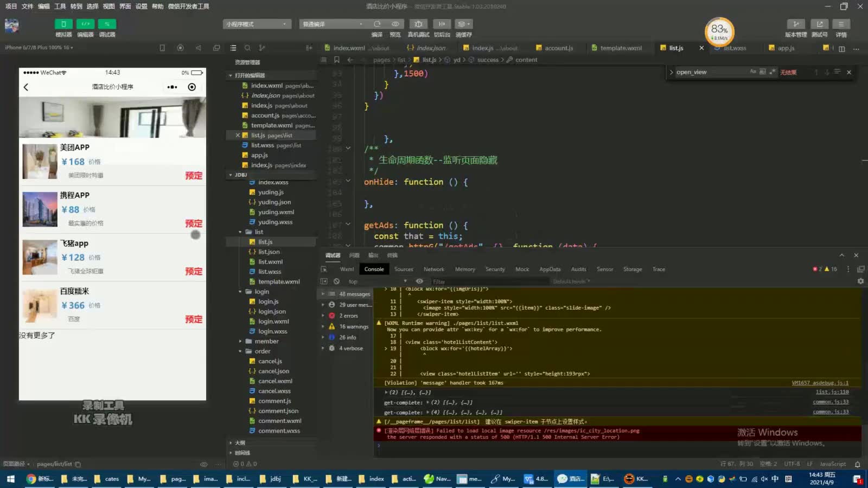868x488 pixels.
Task: Toggle the editor (编辑器) panel button
Action: point(85,24)
